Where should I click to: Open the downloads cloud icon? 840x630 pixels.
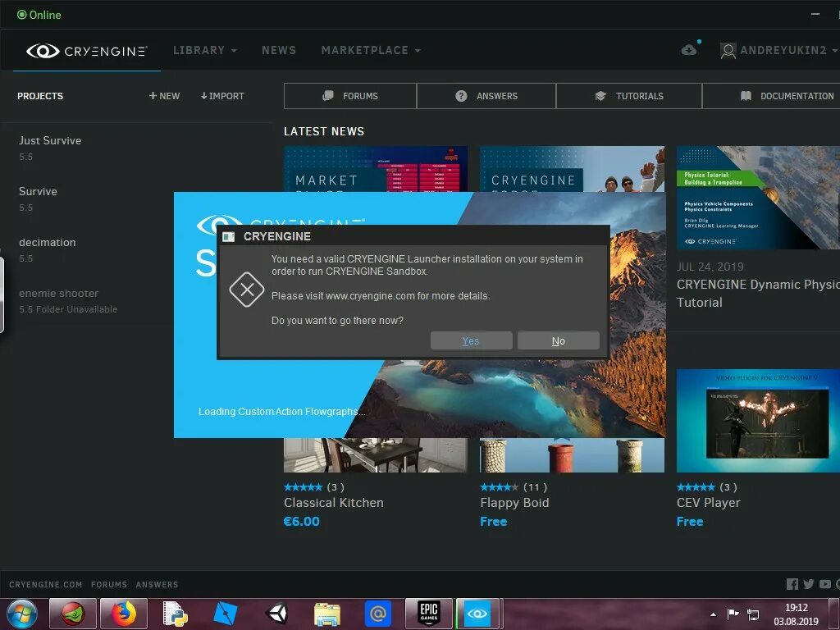[689, 50]
